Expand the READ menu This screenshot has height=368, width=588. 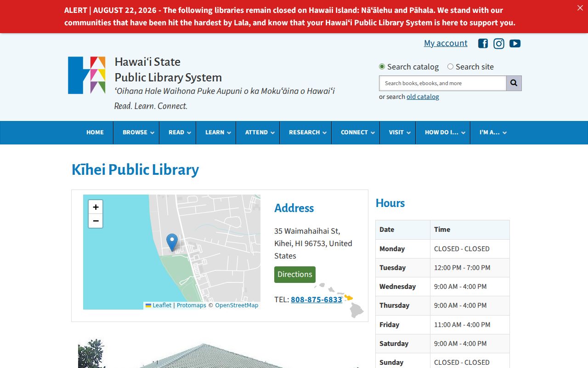coord(178,132)
